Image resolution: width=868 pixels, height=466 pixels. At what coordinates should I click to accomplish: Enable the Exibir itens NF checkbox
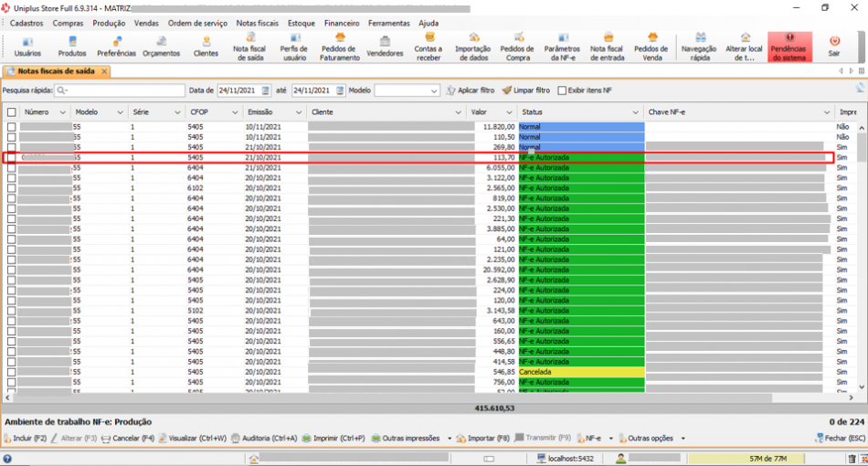pos(562,90)
